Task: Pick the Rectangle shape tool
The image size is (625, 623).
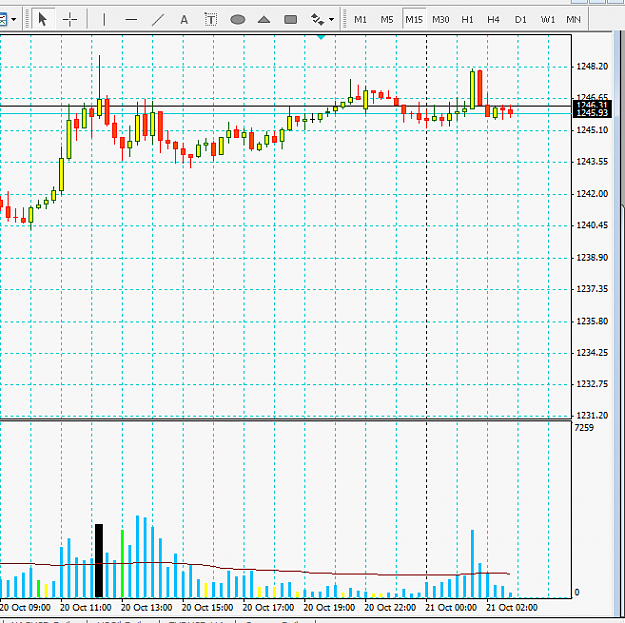Action: click(x=291, y=19)
